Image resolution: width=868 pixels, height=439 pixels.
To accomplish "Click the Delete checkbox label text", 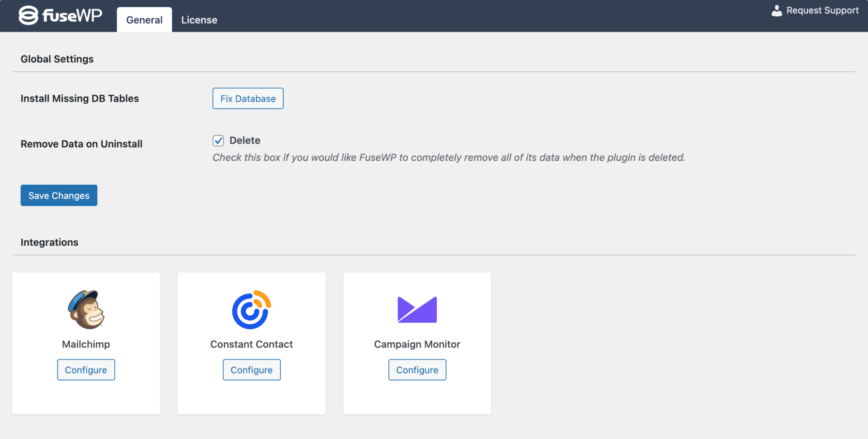I will tap(245, 140).
